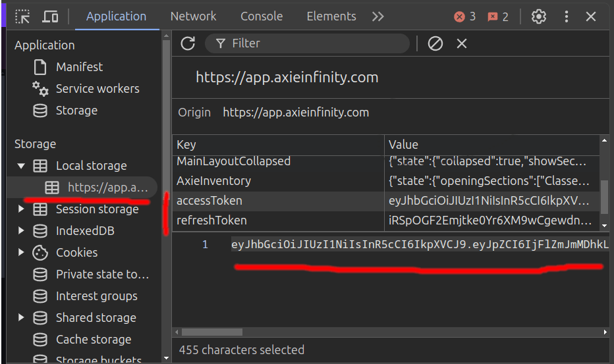614x364 pixels.
Task: Collapse the Local storage tree node
Action: coord(21,166)
